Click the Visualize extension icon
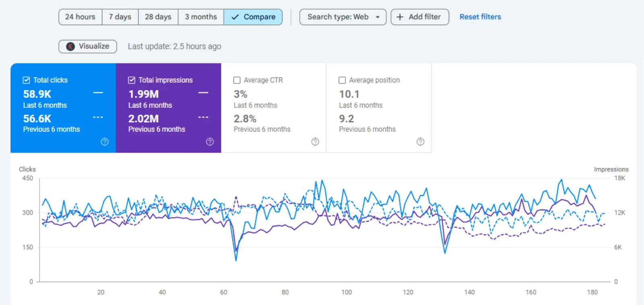 pyautogui.click(x=70, y=46)
